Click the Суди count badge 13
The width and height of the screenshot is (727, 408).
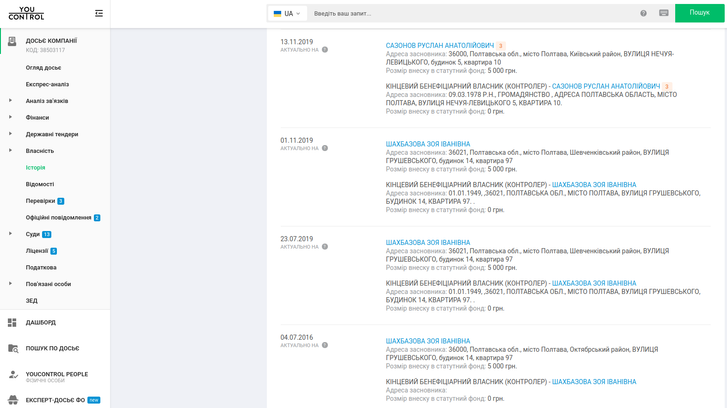tap(47, 235)
